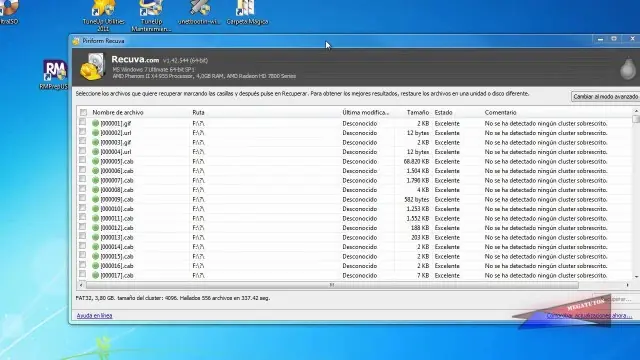Click the 1.504 KB size cell

tap(418, 171)
